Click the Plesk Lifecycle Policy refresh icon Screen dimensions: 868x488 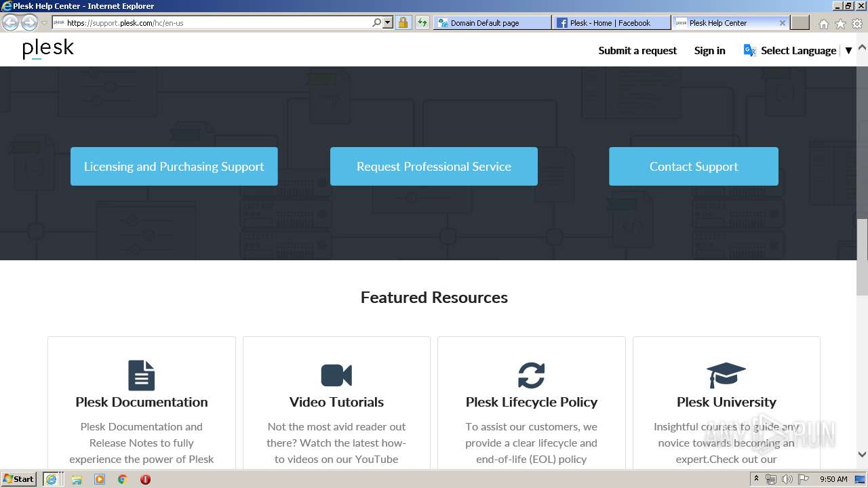(532, 375)
